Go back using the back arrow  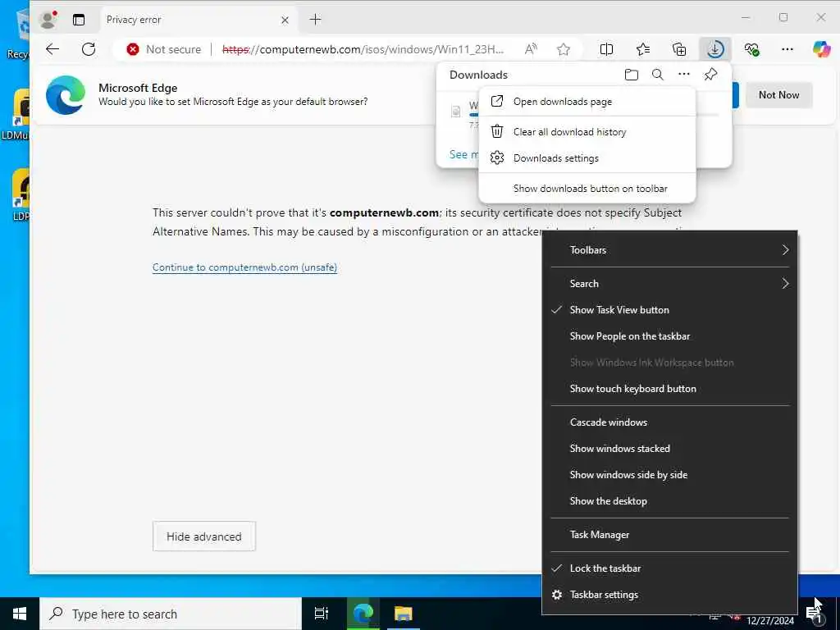pos(52,49)
